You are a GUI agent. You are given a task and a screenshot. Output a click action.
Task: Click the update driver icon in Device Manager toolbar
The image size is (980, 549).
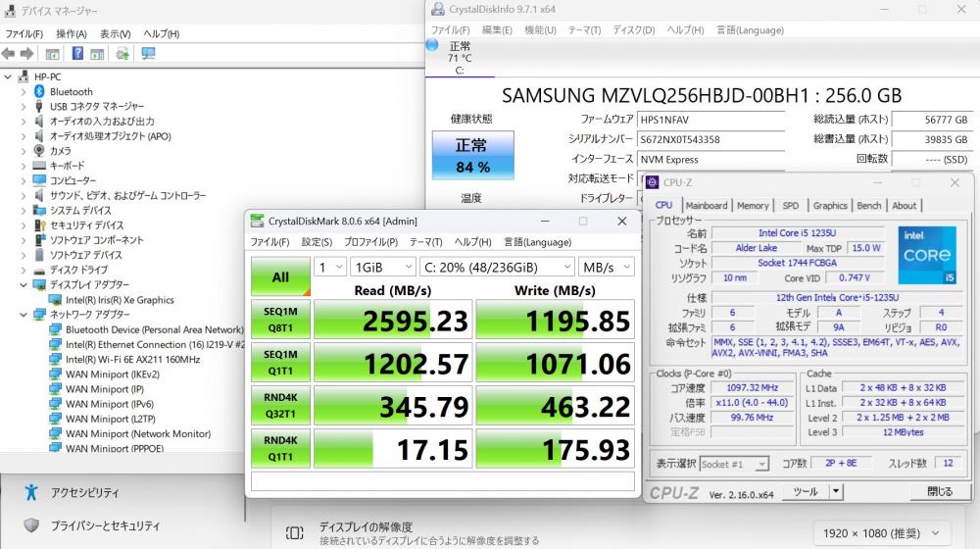(122, 54)
